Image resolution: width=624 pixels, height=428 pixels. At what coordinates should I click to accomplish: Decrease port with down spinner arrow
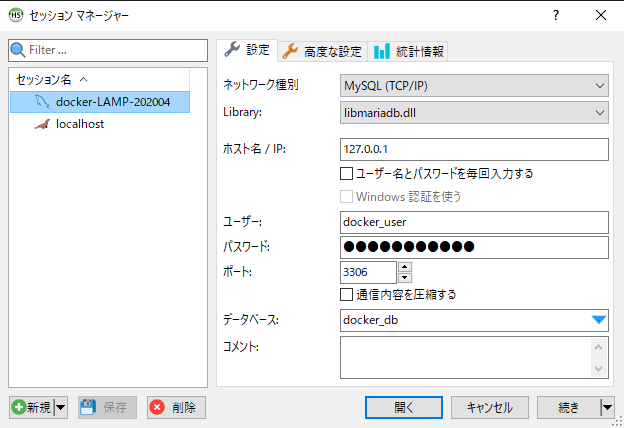pyautogui.click(x=405, y=278)
